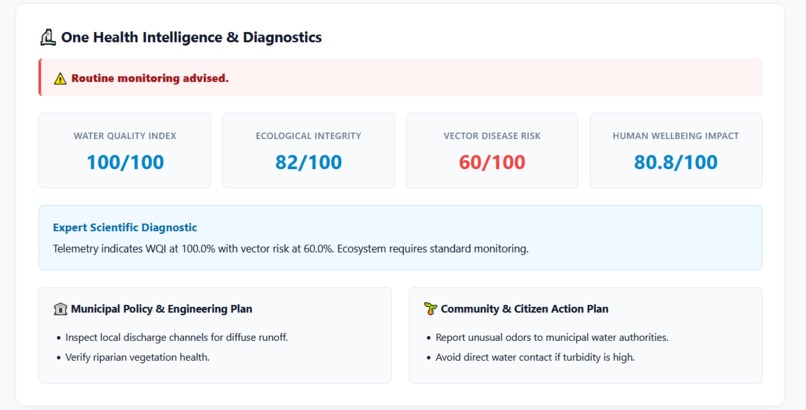Click the municipal building icon
Viewport: 806px width, 410px height.
tap(60, 309)
